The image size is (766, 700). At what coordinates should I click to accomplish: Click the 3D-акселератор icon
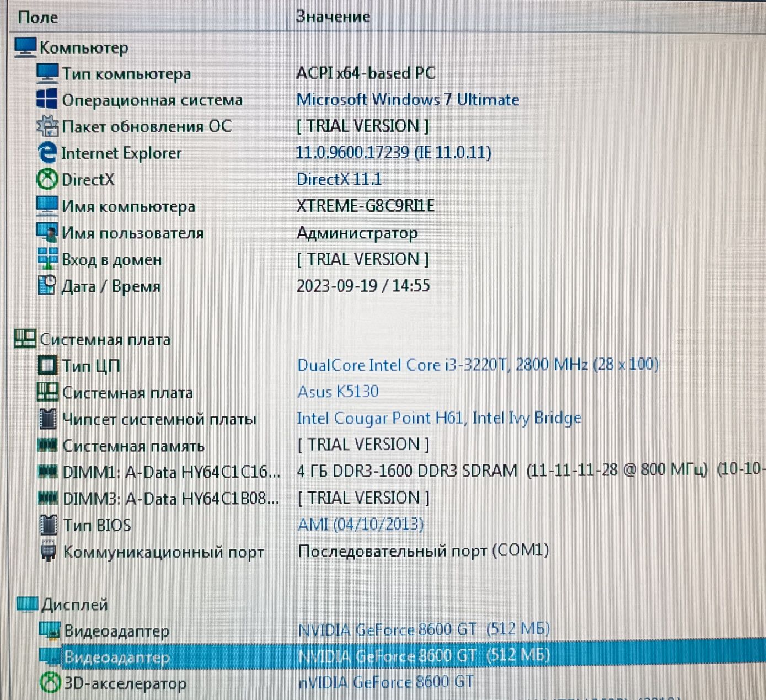click(50, 683)
